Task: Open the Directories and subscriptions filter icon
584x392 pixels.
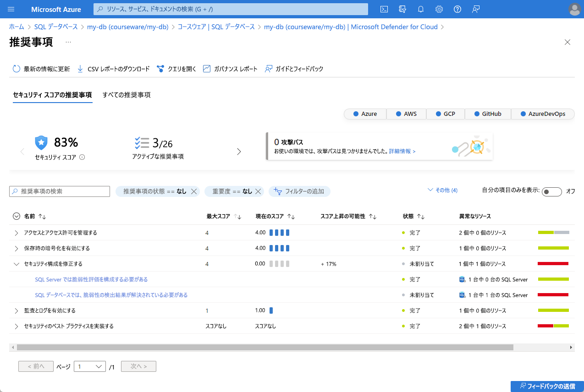Action: 403,9
